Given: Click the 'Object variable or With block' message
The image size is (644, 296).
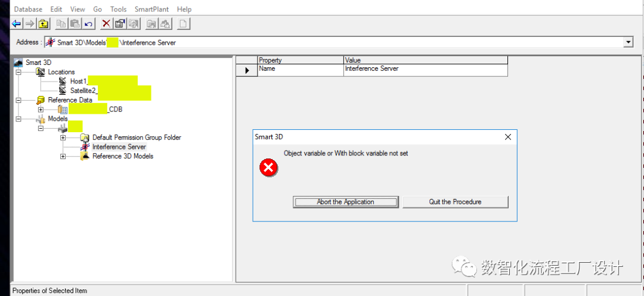Looking at the screenshot, I should coord(346,153).
